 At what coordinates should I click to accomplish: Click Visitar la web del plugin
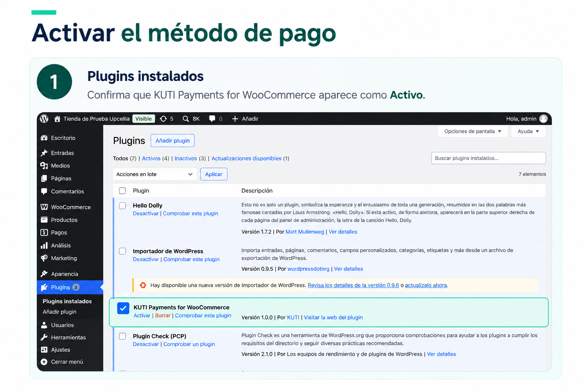pyautogui.click(x=333, y=317)
